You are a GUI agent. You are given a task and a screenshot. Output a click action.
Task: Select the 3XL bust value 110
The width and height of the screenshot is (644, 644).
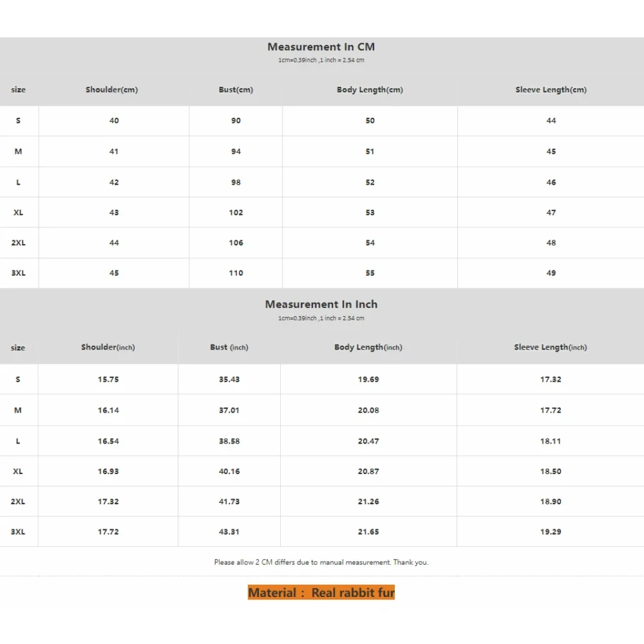[x=236, y=273]
